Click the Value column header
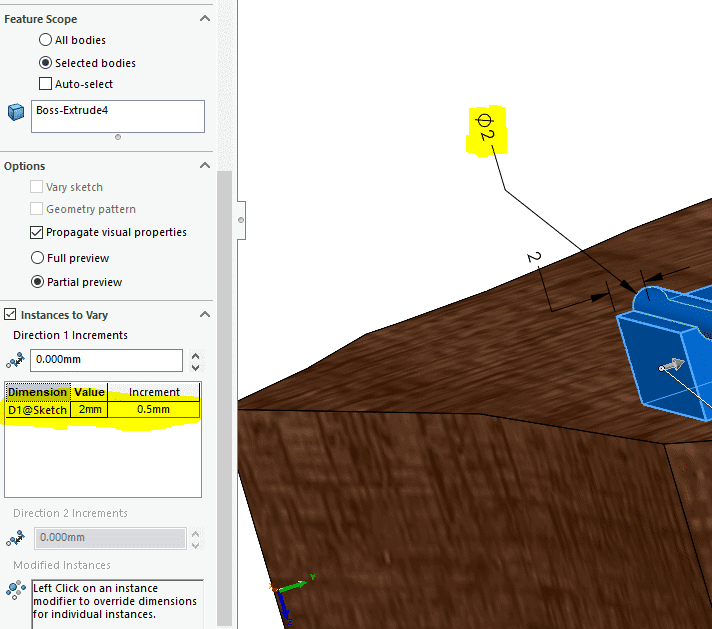 [89, 392]
